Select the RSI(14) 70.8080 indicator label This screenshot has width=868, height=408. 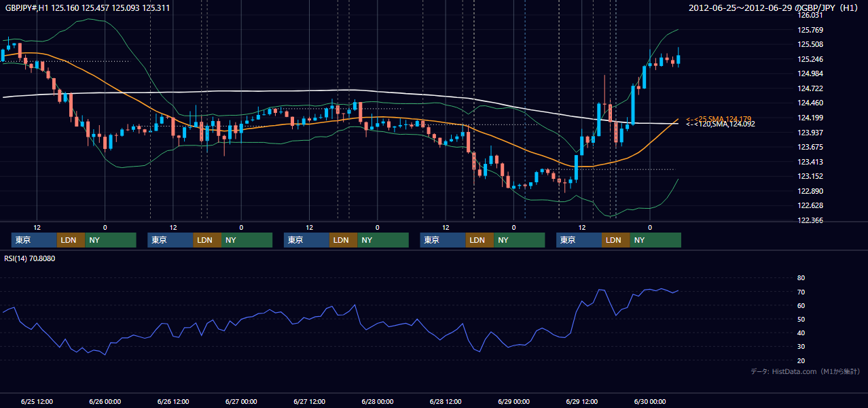(x=30, y=258)
